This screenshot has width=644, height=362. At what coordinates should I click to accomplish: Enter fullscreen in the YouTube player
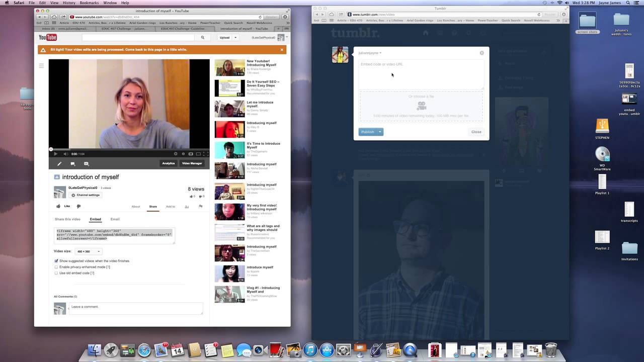[206, 154]
